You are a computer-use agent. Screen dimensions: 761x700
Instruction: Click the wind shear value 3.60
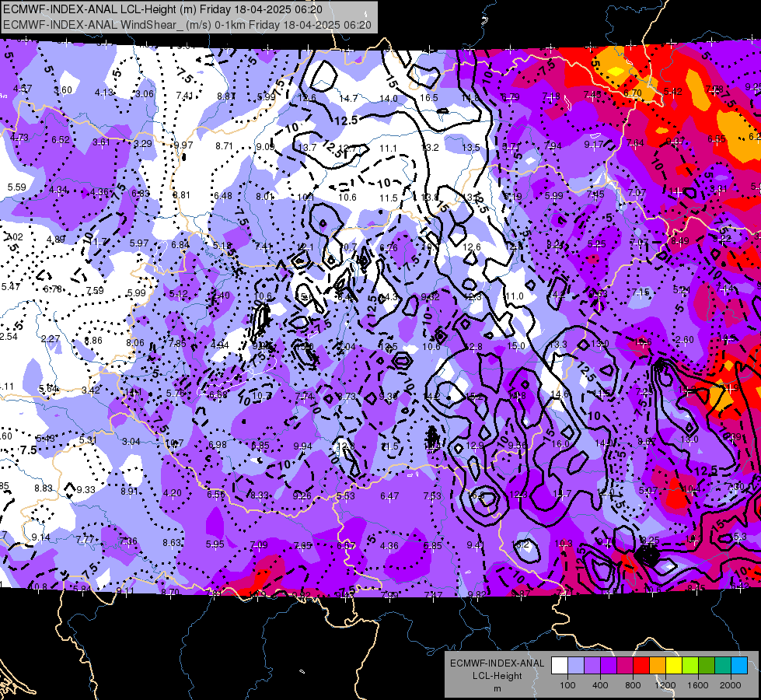[63, 90]
